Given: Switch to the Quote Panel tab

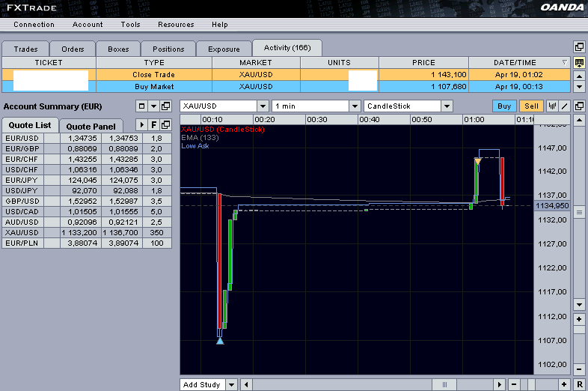Looking at the screenshot, I should (91, 127).
